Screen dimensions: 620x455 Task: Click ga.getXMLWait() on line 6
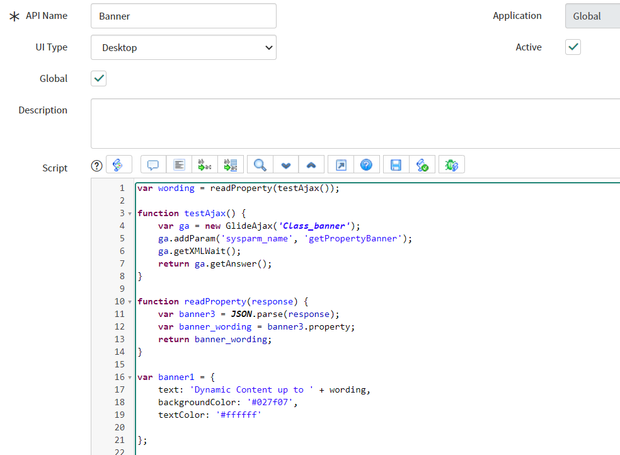click(x=199, y=251)
